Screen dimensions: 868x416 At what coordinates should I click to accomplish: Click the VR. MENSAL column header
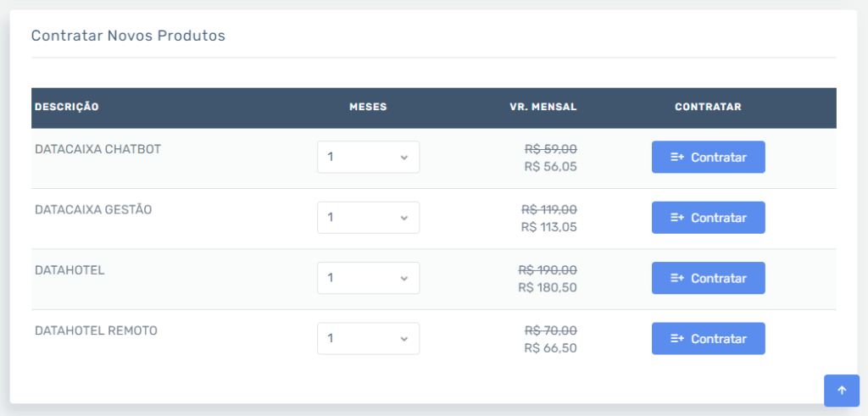[542, 108]
